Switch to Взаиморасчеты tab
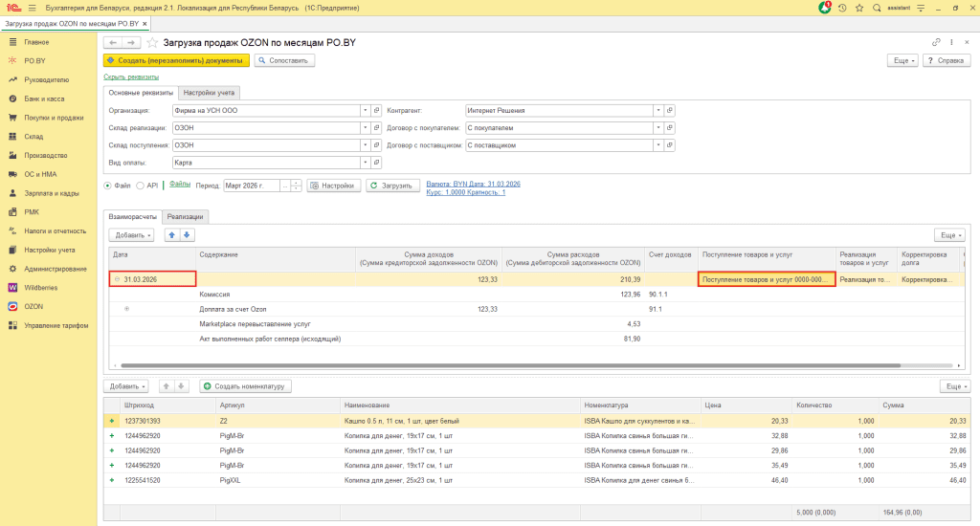The height and width of the screenshot is (526, 980). [132, 217]
